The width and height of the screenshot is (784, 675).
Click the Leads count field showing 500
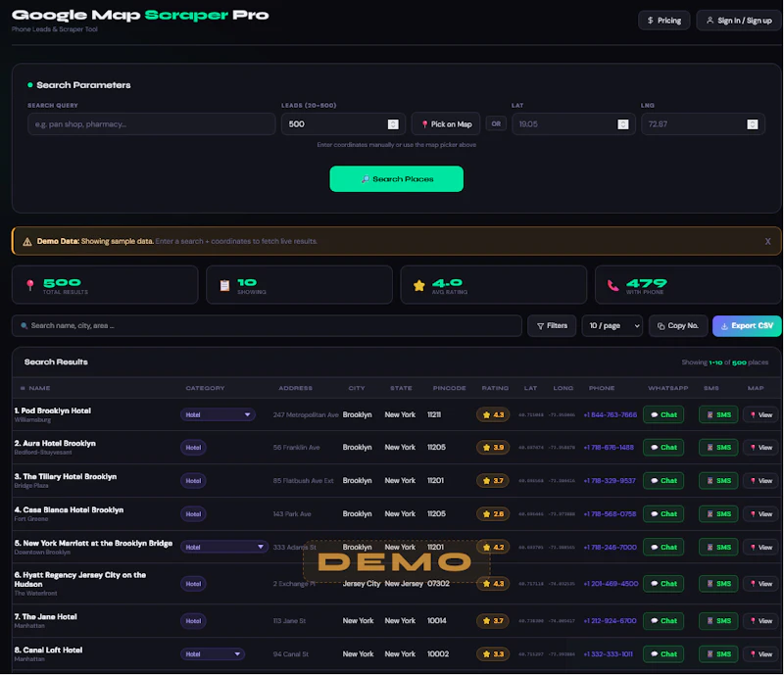pos(343,124)
